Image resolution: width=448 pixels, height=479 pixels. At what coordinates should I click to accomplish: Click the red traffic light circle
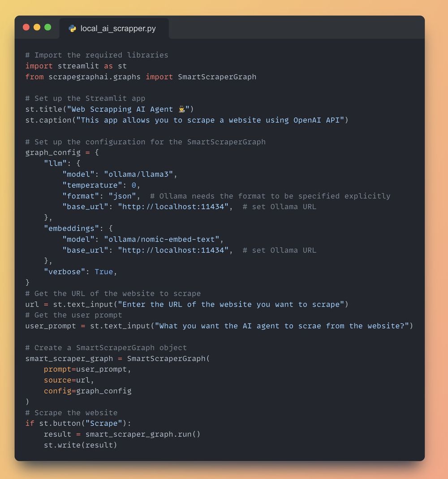pyautogui.click(x=26, y=27)
